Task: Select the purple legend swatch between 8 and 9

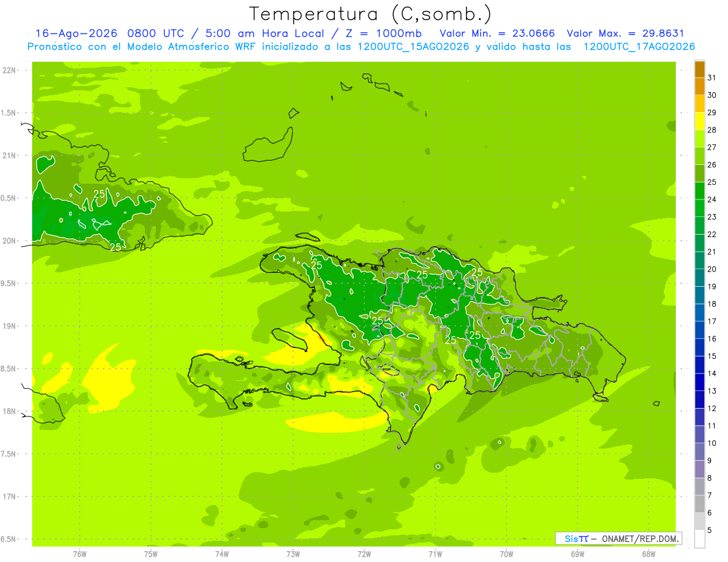Action: [x=700, y=469]
